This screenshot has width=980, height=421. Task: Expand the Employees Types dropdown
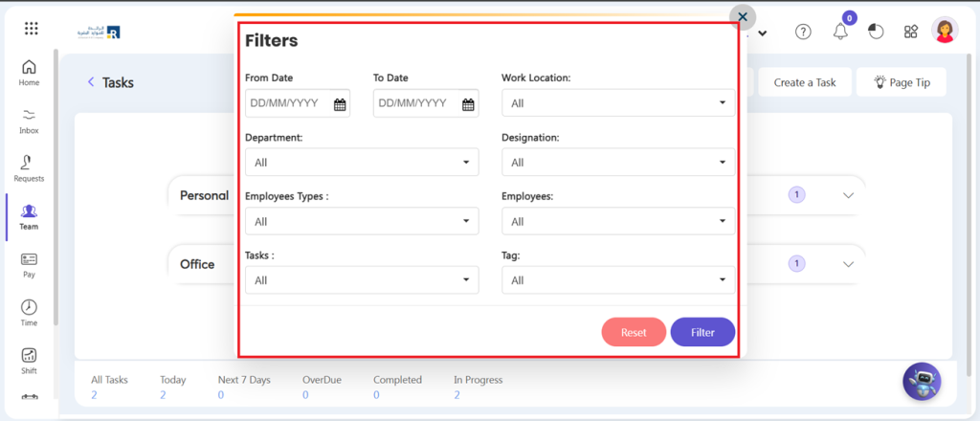tap(362, 221)
